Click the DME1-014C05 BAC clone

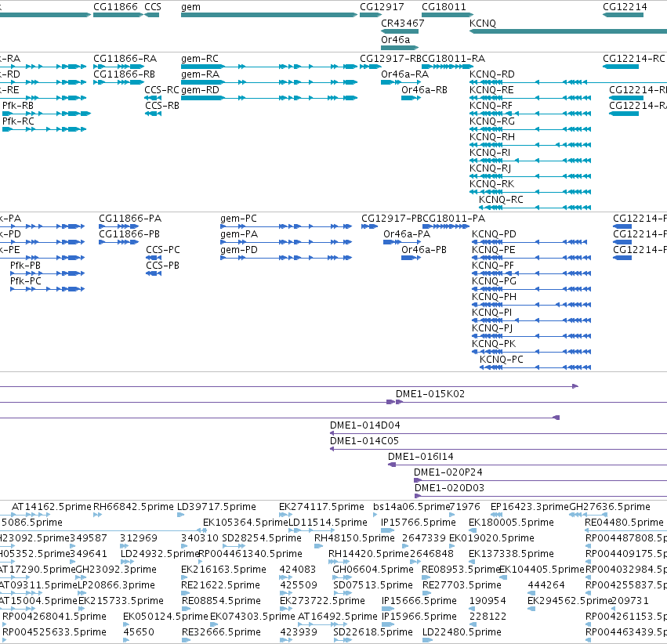click(498, 449)
